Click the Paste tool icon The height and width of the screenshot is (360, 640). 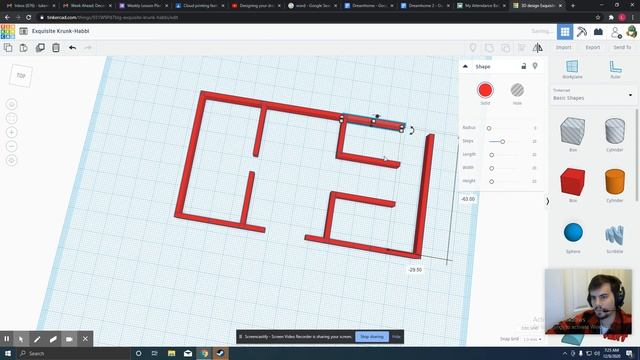[x=24, y=48]
